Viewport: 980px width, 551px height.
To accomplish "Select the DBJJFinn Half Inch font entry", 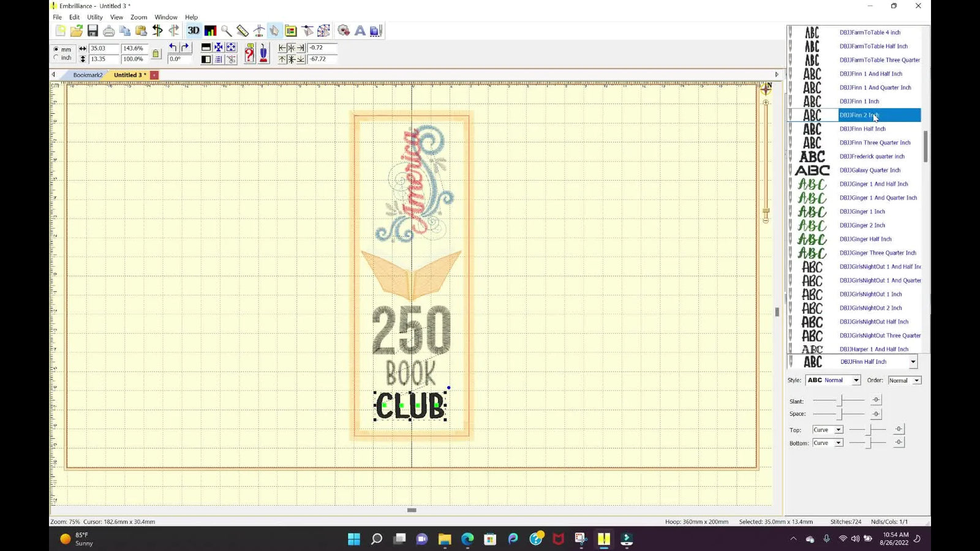I will coord(863,129).
